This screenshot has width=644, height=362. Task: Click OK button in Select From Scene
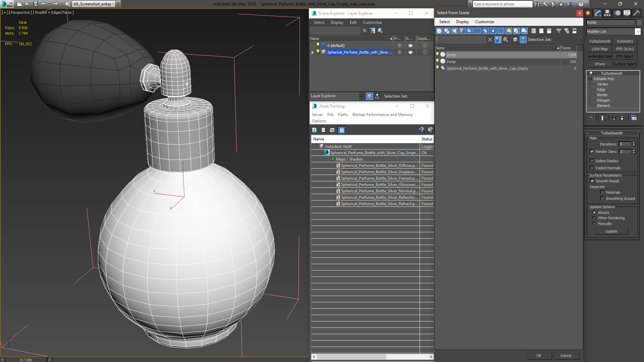539,356
